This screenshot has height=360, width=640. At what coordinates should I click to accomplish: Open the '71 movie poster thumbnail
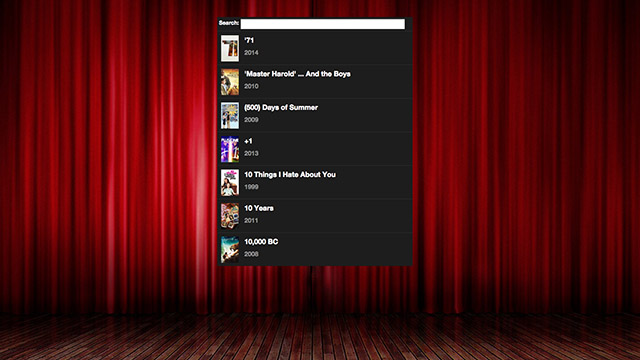(230, 48)
